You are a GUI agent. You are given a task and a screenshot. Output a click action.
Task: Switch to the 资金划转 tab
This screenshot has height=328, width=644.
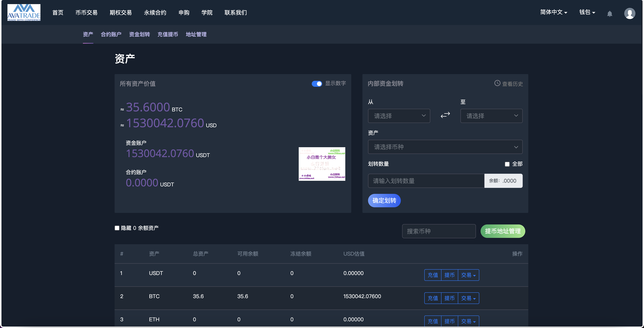pos(139,34)
